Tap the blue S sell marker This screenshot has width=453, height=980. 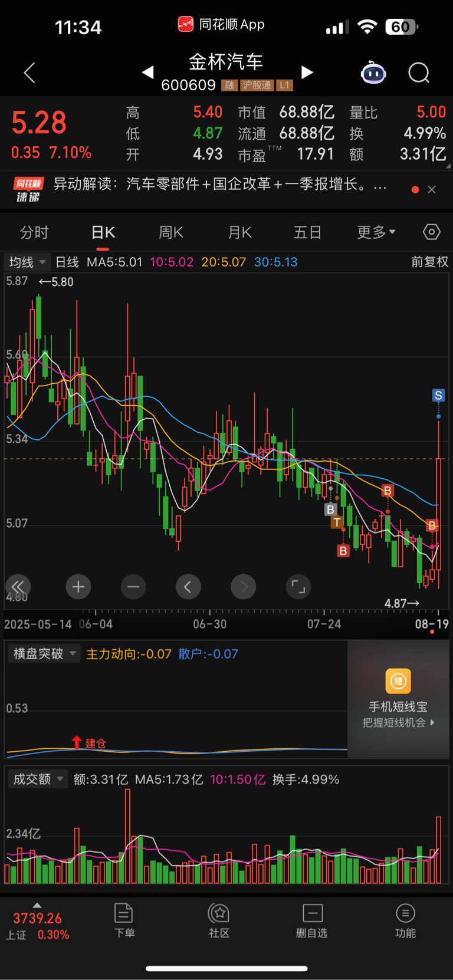(x=438, y=395)
